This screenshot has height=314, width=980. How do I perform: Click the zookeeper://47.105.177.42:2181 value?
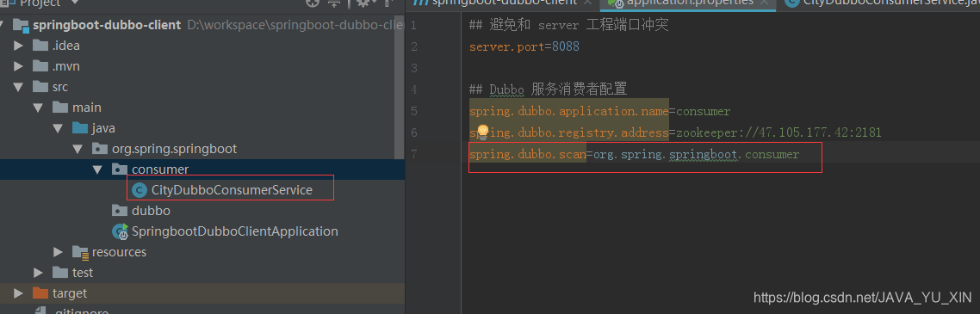(778, 133)
